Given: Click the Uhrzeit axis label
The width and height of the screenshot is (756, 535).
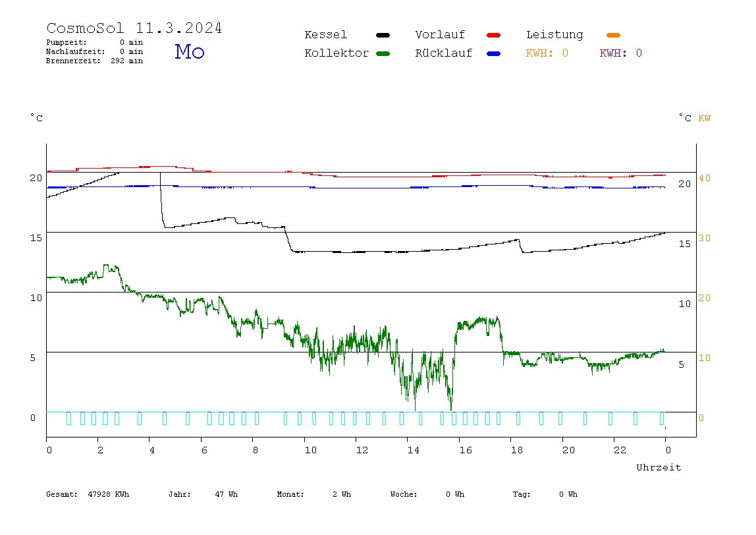Looking at the screenshot, I should [659, 467].
